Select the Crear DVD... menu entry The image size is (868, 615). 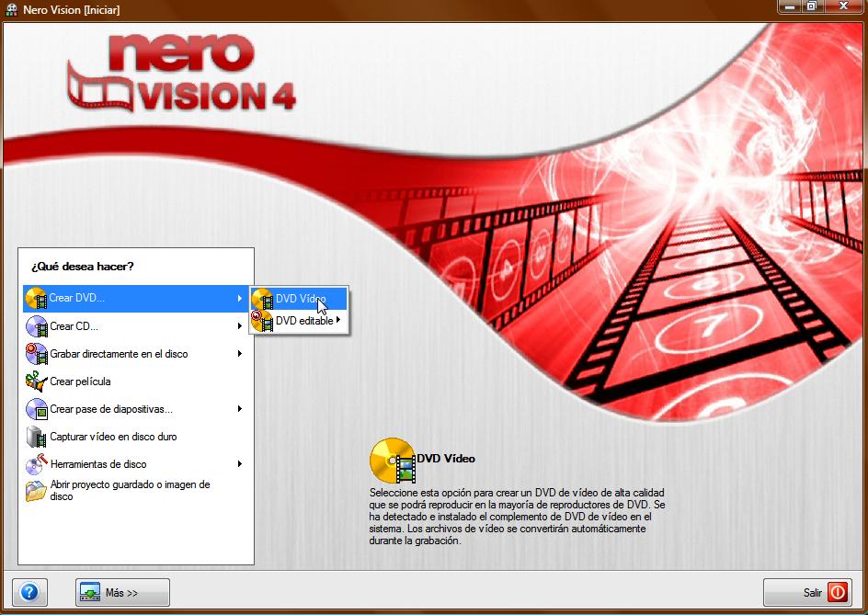tap(135, 299)
